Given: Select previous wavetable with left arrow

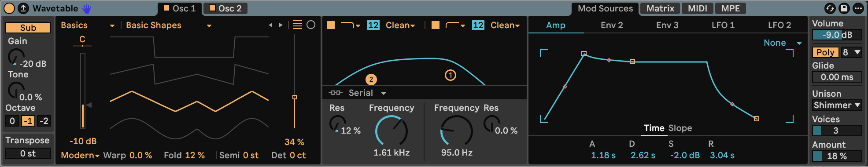Looking at the screenshot, I should 270,25.
